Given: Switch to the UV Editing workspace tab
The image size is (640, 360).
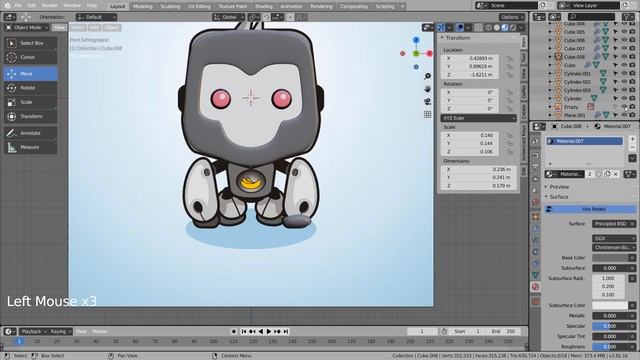Looking at the screenshot, I should point(199,6).
